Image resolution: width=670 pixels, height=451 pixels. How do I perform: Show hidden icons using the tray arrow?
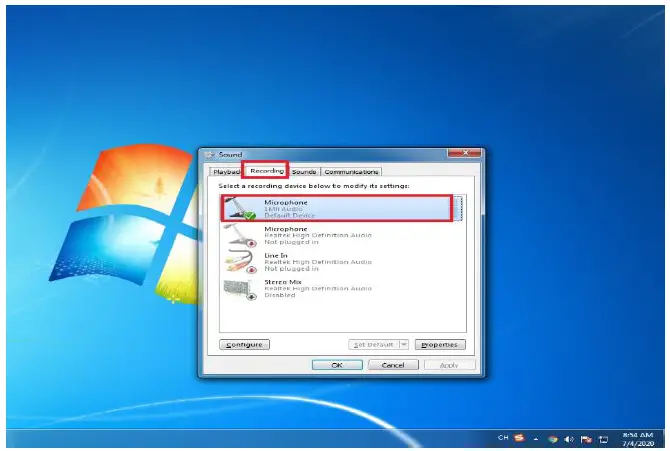(536, 439)
